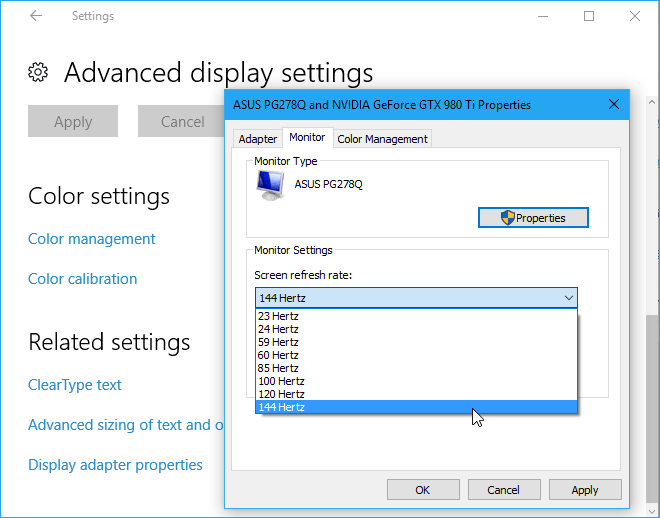
Task: Click Cancel in the Properties dialog
Action: [x=504, y=490]
